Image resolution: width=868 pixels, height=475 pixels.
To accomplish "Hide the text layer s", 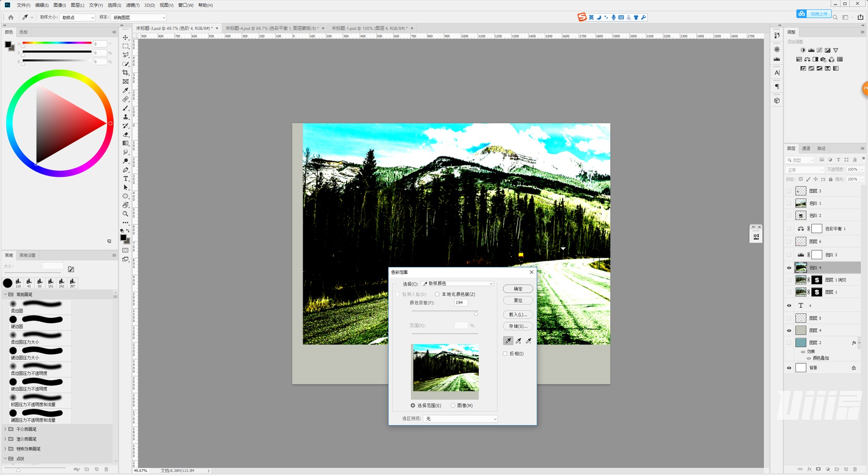I will tap(789, 305).
